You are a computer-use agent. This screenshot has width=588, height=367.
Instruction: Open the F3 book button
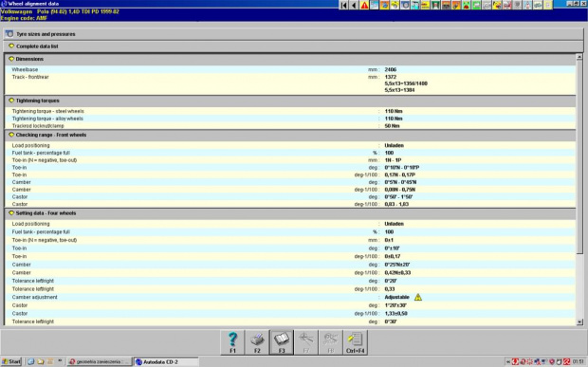pyautogui.click(x=282, y=342)
